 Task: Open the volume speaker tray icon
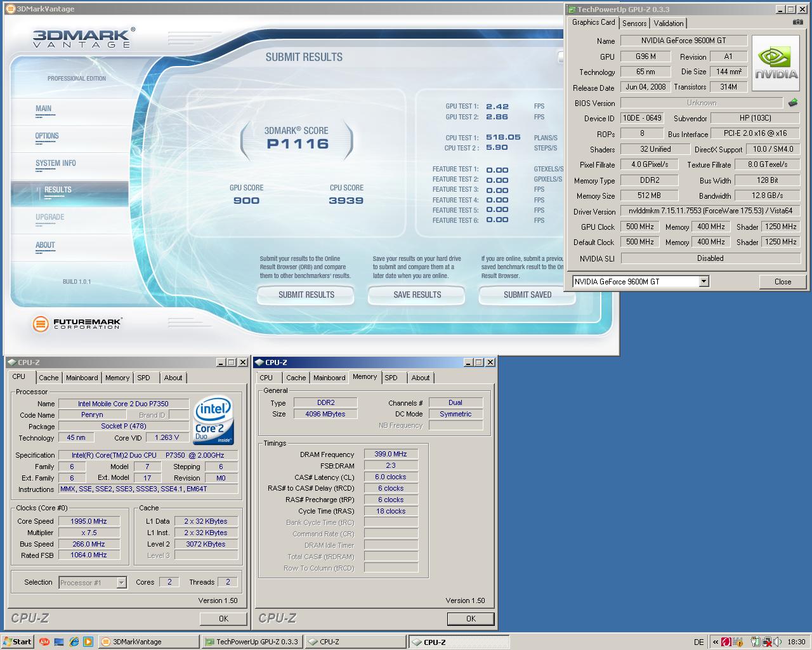coord(778,642)
